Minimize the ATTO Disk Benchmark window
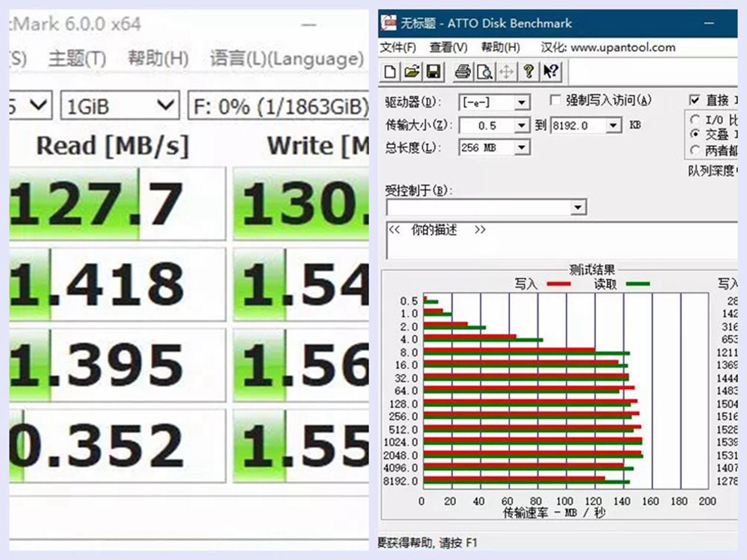 pos(708,23)
